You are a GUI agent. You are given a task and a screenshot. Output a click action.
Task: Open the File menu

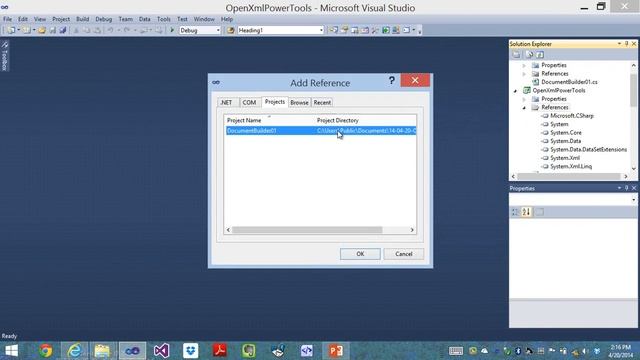tap(7, 19)
